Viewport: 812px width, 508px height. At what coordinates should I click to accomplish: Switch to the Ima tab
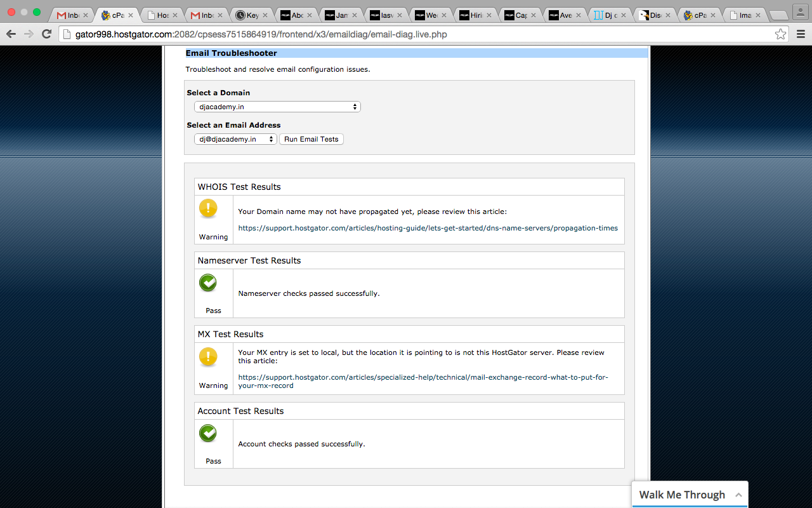(x=745, y=15)
